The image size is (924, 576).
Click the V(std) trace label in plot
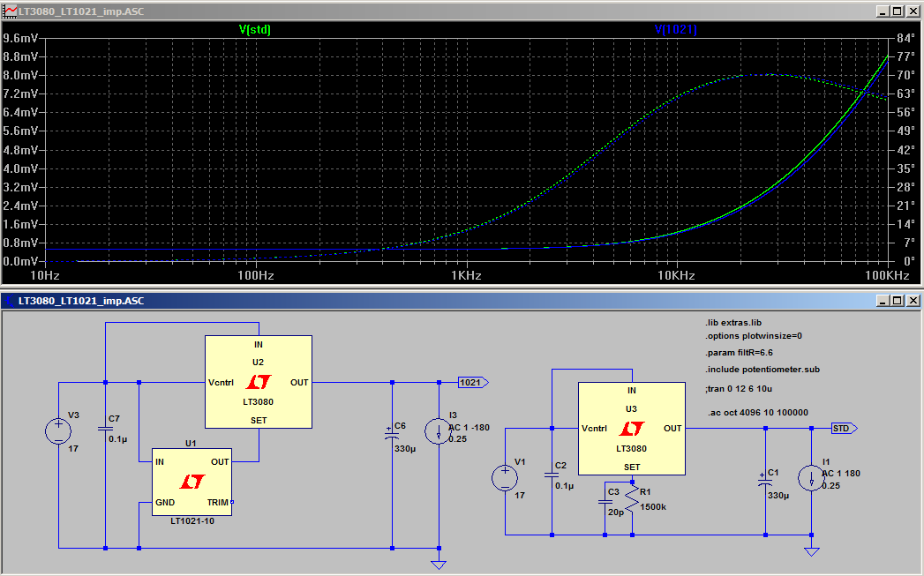(254, 29)
